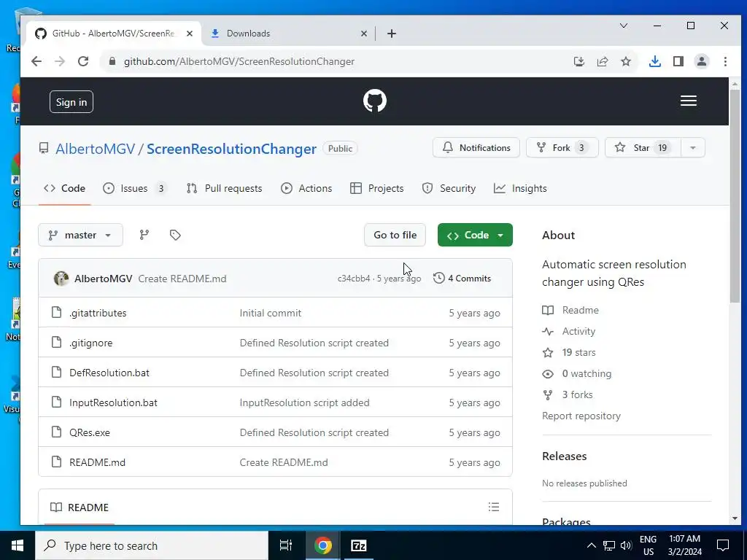Click the 7-Zip icon on the taskbar
This screenshot has height=560, width=747.
(x=359, y=545)
